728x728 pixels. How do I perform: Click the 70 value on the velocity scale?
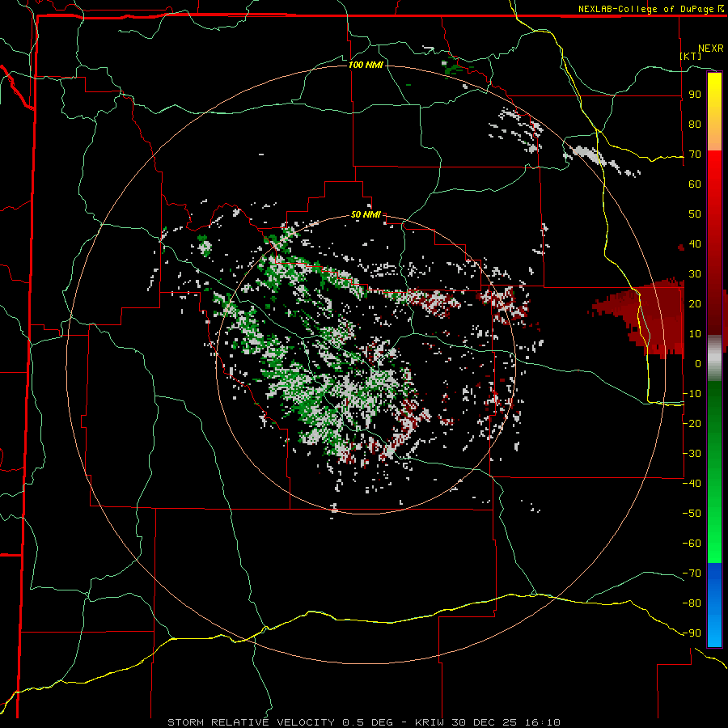695,154
